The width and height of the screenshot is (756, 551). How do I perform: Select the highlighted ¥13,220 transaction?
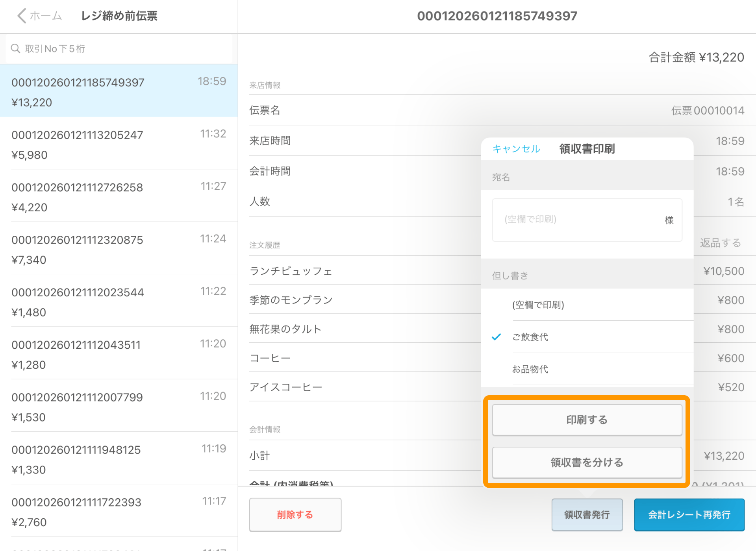(x=118, y=91)
